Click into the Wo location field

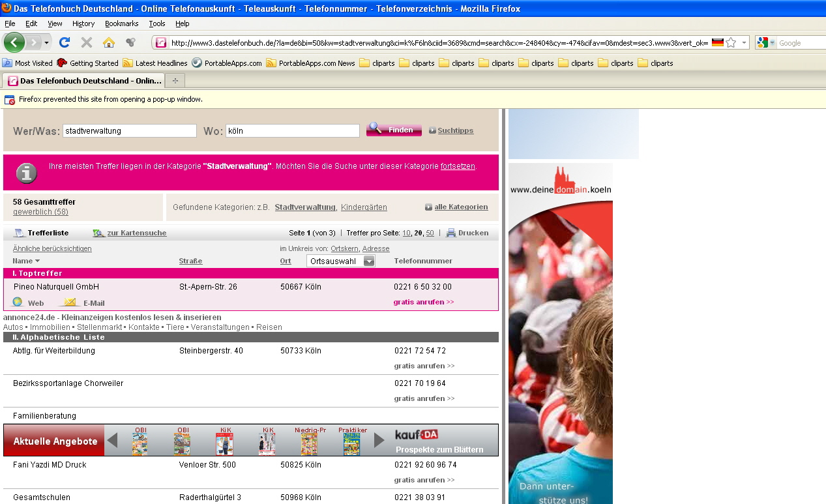tap(292, 130)
